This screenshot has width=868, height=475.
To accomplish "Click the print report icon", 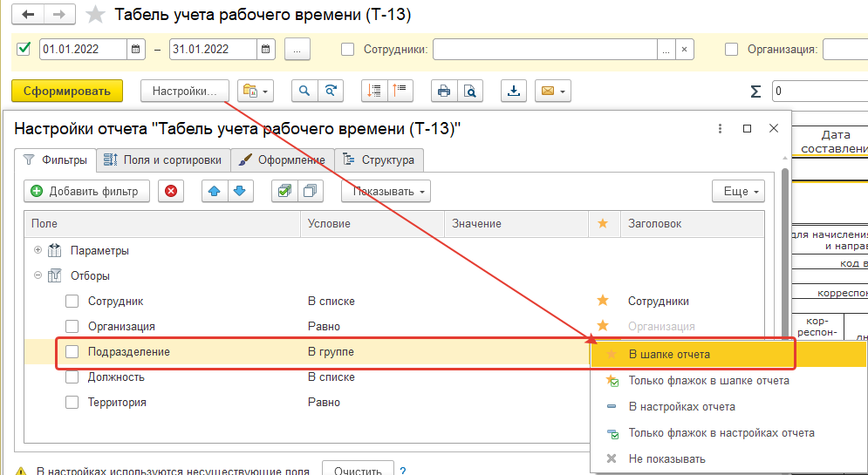I will pyautogui.click(x=444, y=91).
